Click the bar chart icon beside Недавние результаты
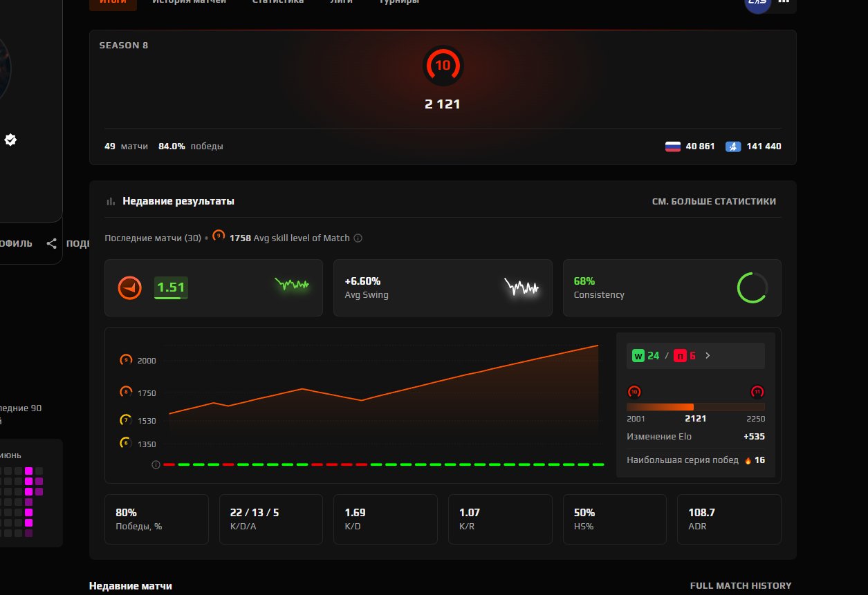868x595 pixels. [110, 202]
